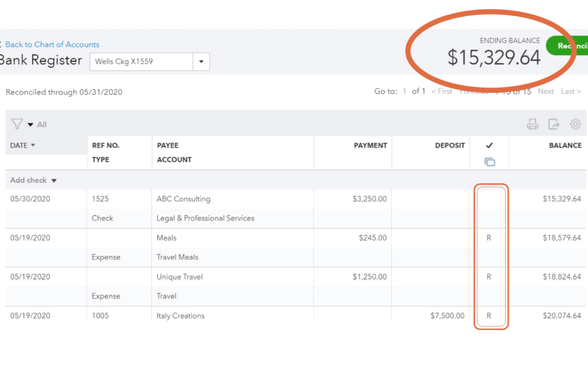Click the filter funnel icon

[17, 124]
